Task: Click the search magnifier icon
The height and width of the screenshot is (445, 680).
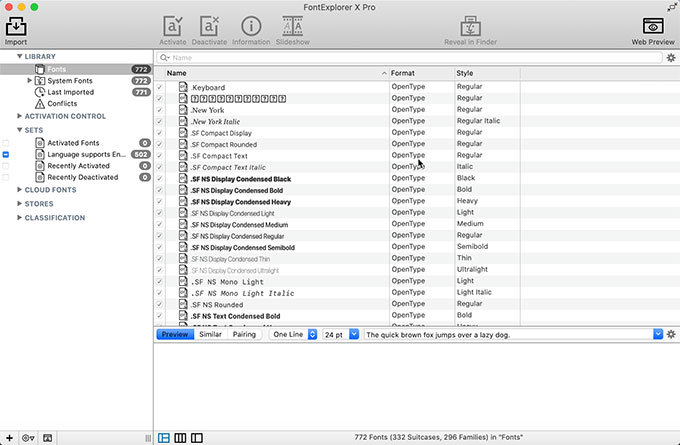Action: pyautogui.click(x=164, y=58)
